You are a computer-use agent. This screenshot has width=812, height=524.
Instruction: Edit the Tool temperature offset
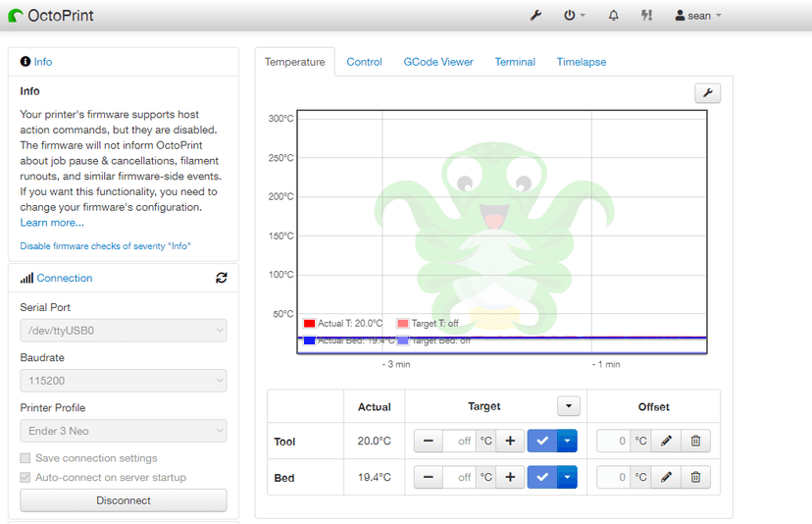point(666,442)
